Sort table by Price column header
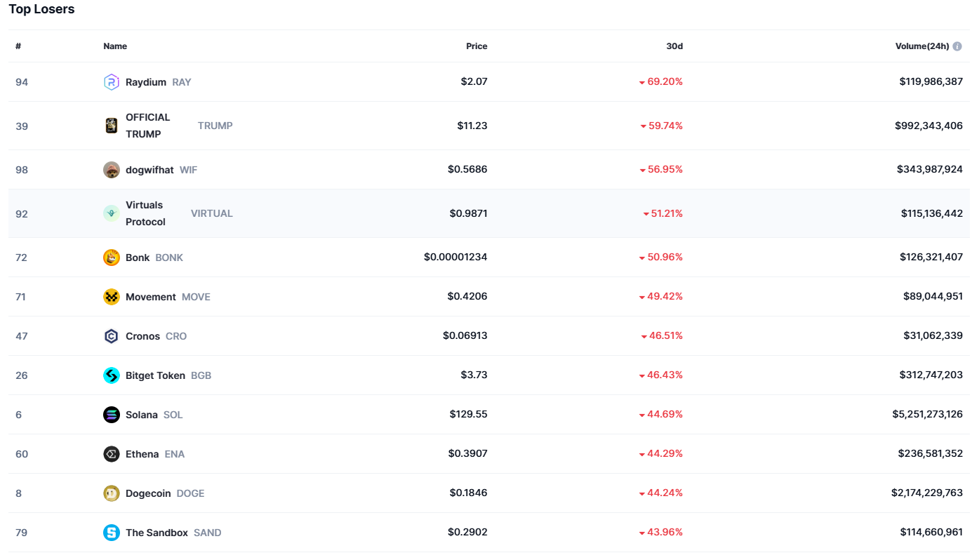Viewport: 979px width, 560px height. [477, 46]
